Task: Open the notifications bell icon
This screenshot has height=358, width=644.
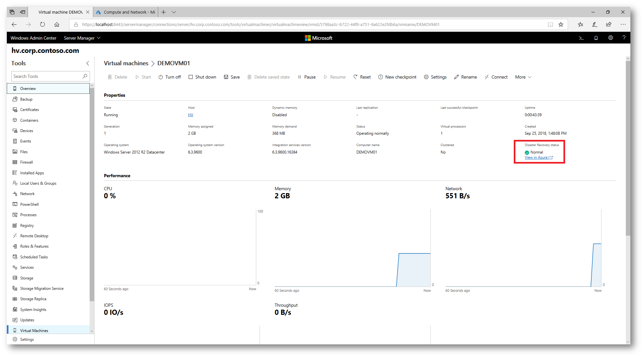Action: click(x=596, y=38)
